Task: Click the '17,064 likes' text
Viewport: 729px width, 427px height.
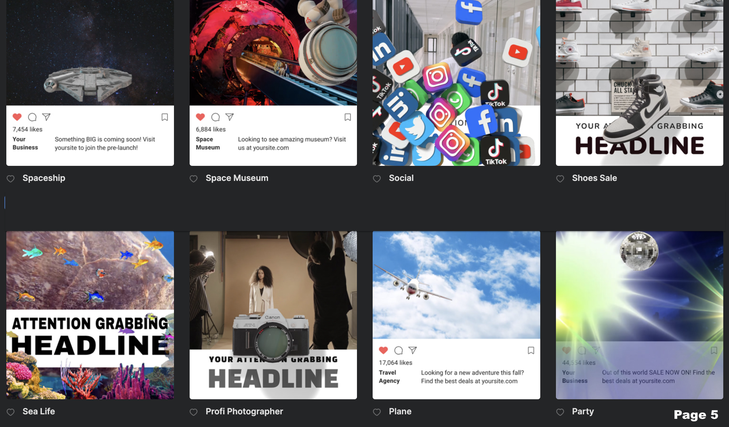Action: (396, 363)
